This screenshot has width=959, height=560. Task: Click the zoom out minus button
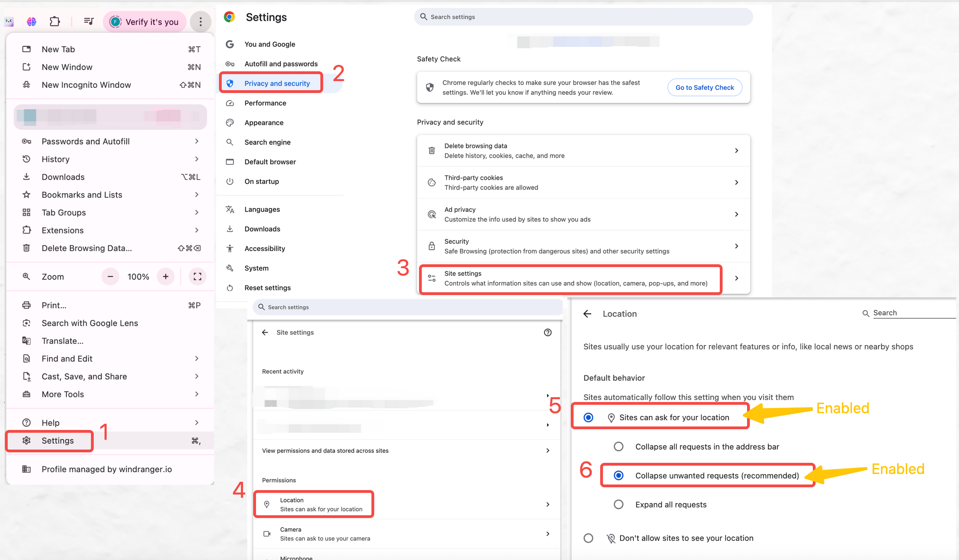tap(111, 277)
